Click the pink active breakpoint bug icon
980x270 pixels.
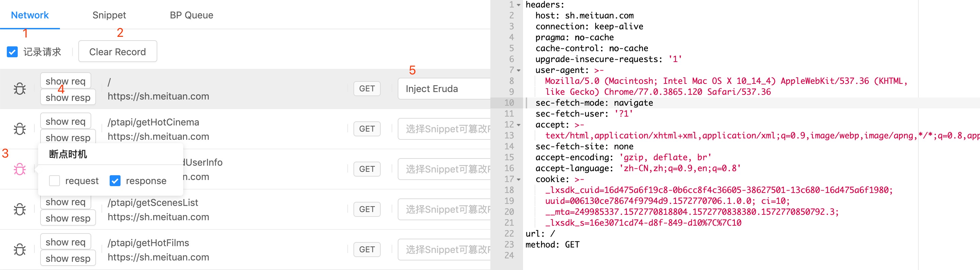20,169
